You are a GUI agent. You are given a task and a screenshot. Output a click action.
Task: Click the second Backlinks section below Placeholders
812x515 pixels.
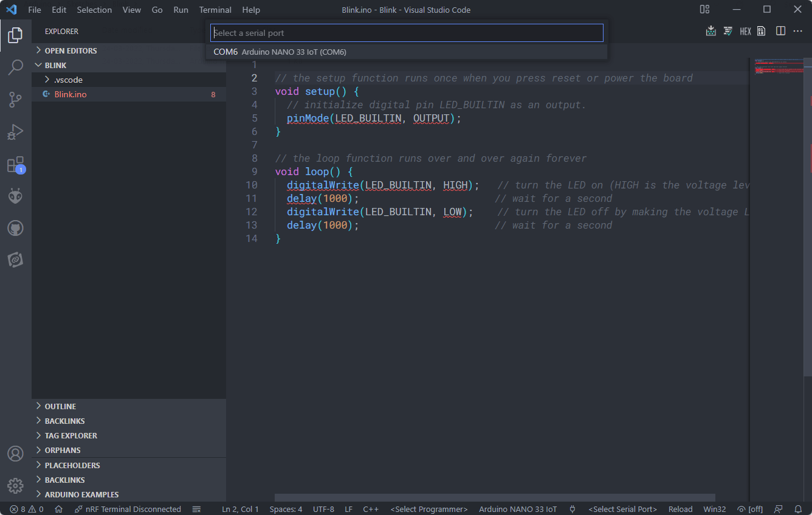click(129, 480)
